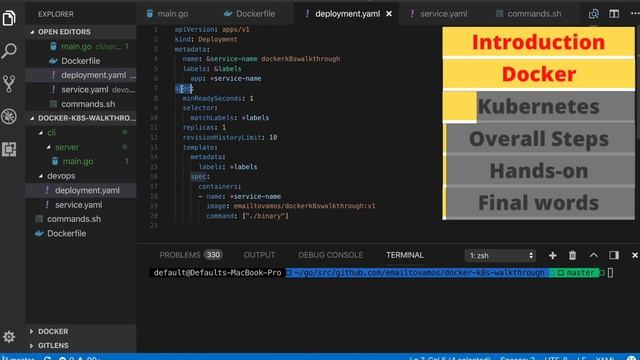640x360 pixels.
Task: Close the deployment.yaml tab
Action: coord(389,14)
